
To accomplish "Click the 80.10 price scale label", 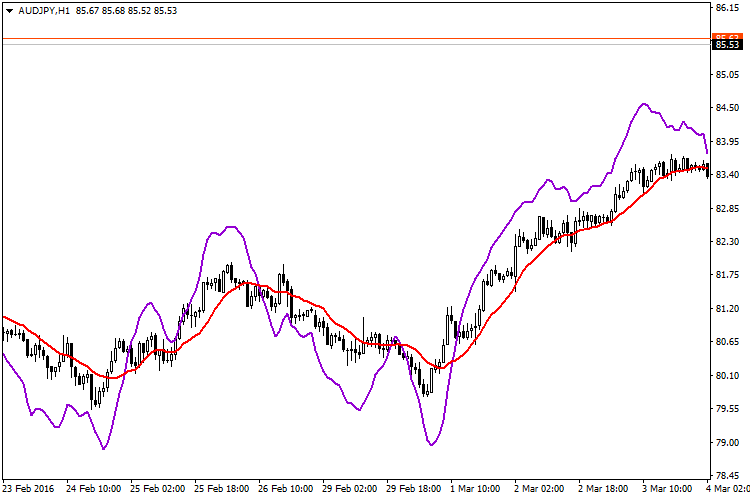I will click(x=727, y=376).
